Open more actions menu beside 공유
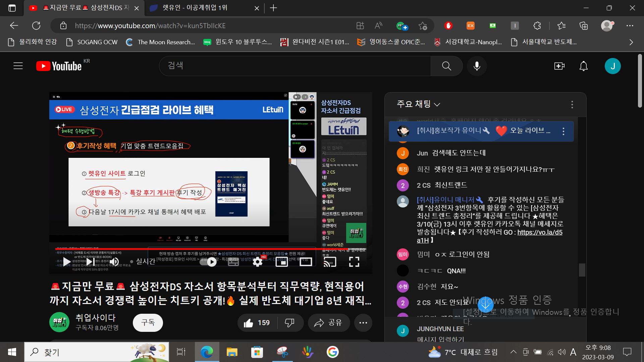This screenshot has height=362, width=644. coord(363,323)
